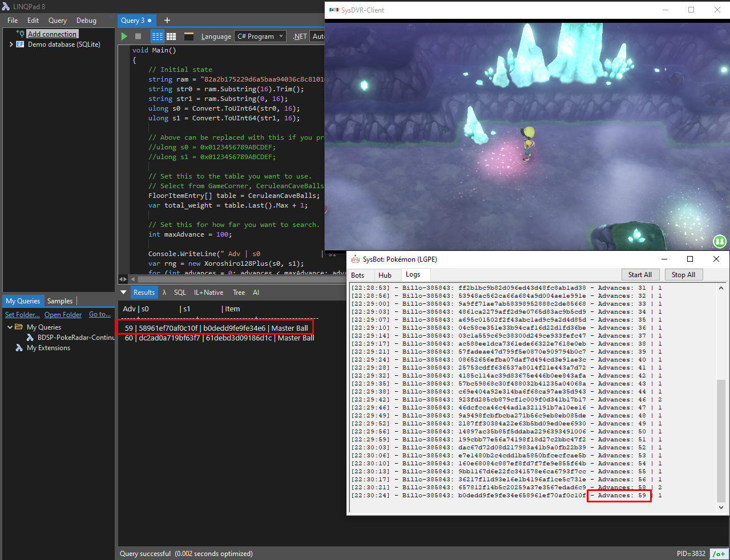This screenshot has width=730, height=560.
Task: Switch to the SQL results tab
Action: [x=180, y=292]
